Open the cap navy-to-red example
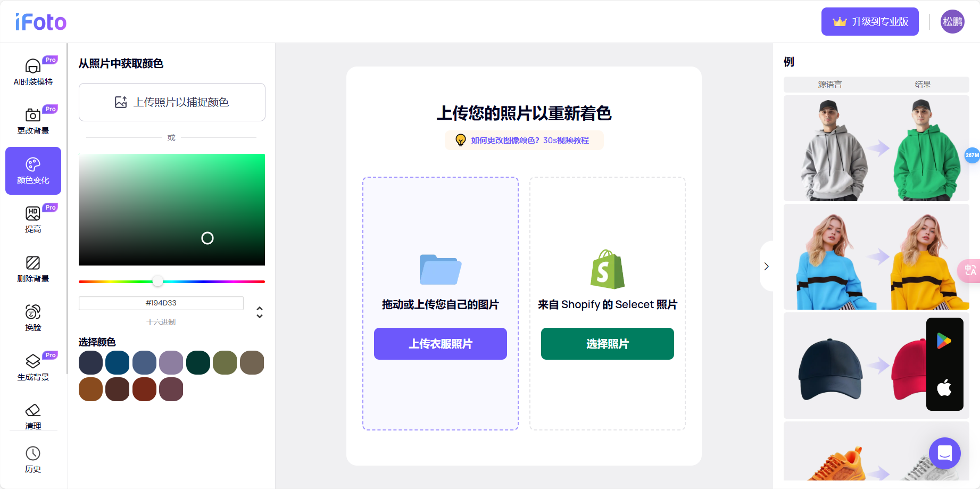980x489 pixels. [876, 366]
